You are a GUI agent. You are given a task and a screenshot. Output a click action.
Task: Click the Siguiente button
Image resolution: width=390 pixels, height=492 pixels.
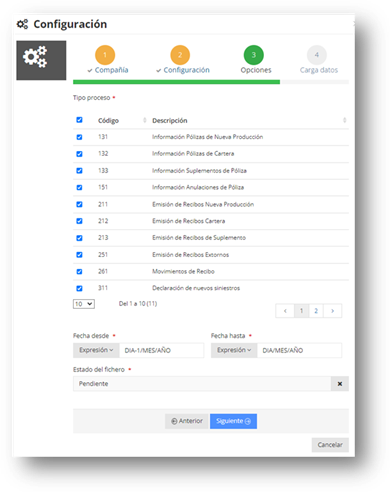233,421
